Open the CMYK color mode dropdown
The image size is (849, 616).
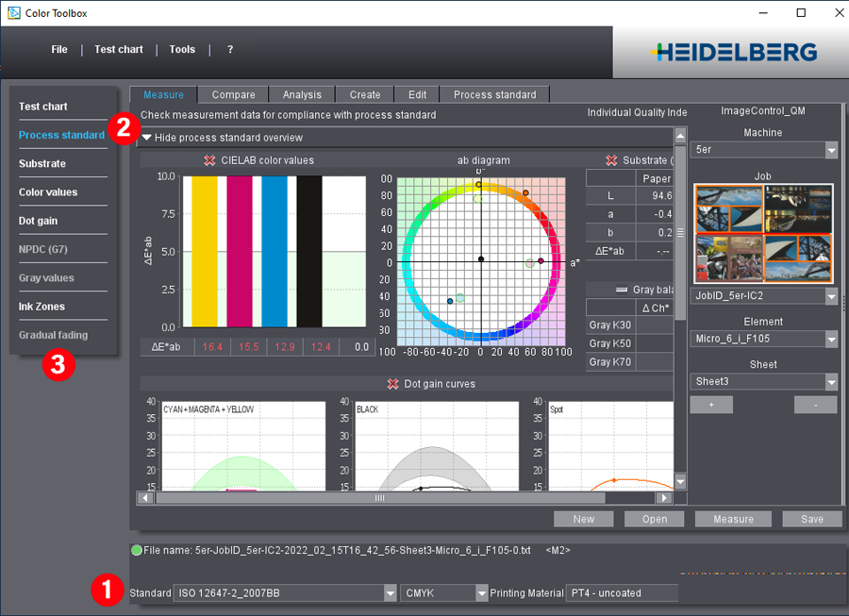tap(481, 593)
